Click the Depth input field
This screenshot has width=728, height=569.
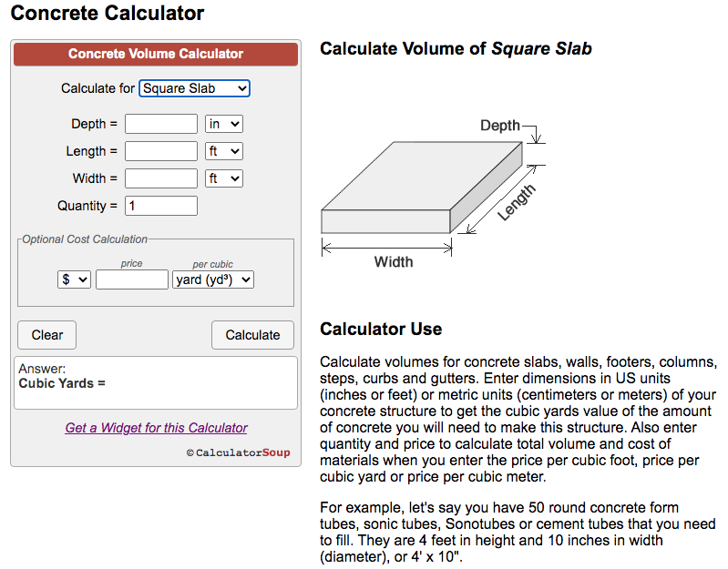click(x=161, y=124)
